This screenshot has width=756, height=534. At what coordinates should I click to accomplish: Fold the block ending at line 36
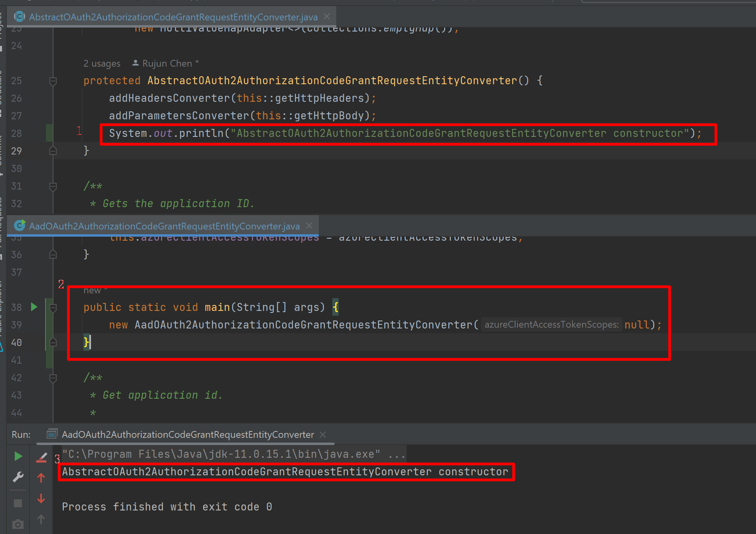coord(53,255)
